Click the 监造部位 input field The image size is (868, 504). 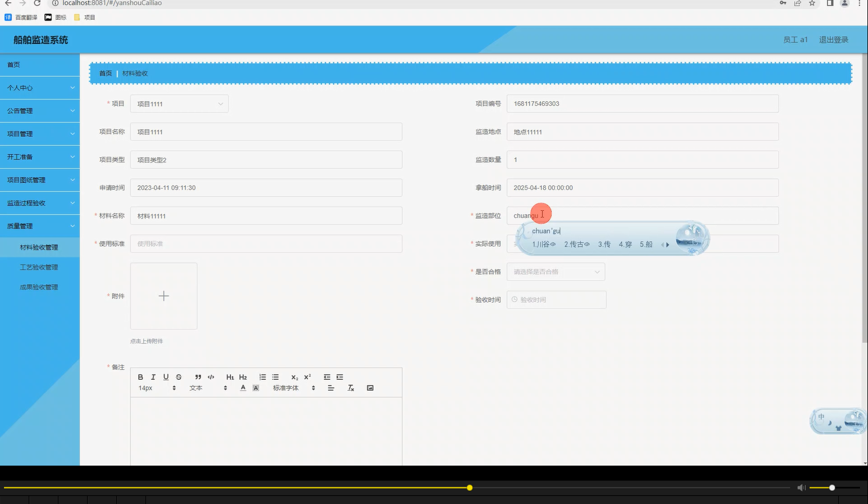click(642, 216)
